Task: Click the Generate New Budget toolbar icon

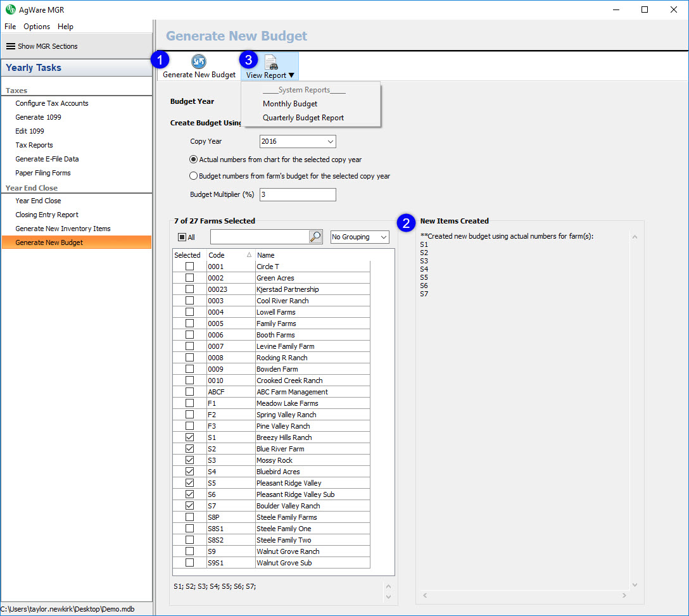Action: click(x=199, y=61)
